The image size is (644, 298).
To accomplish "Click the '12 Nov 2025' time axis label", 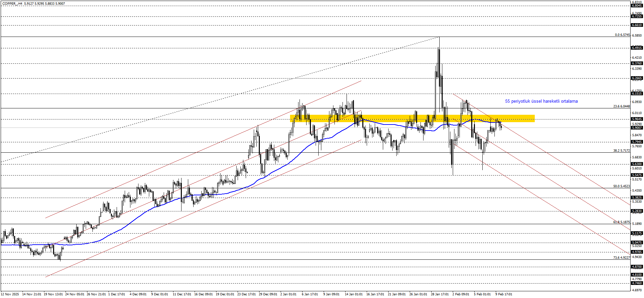I will coord(10,294).
